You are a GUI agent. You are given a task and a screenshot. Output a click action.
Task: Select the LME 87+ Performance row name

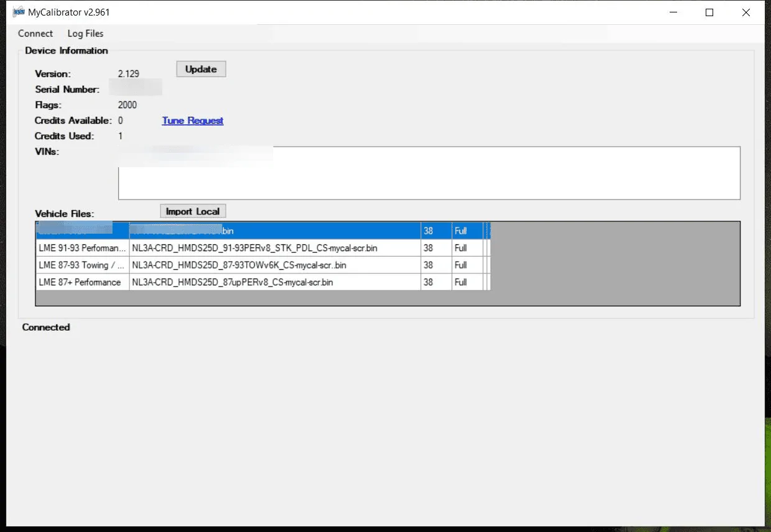point(83,282)
